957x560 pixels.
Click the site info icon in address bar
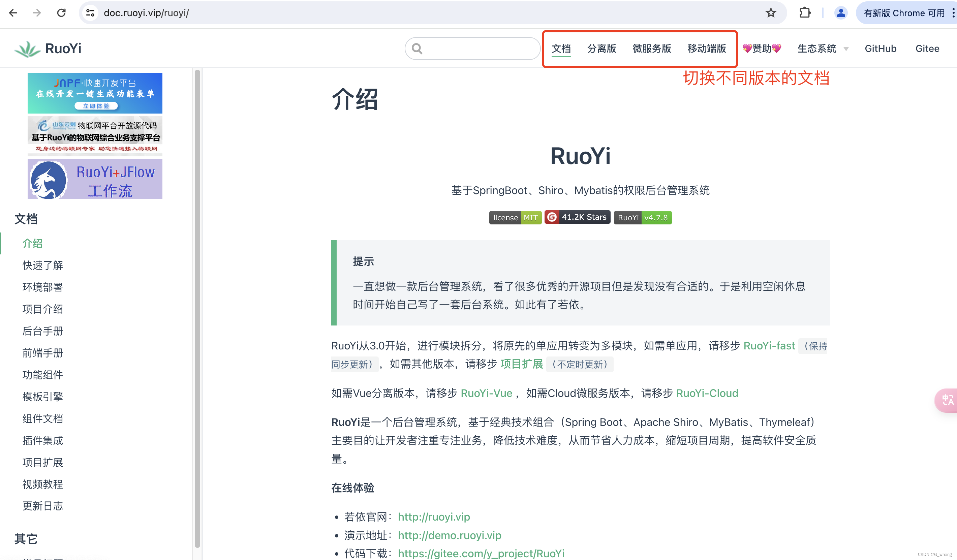tap(90, 13)
